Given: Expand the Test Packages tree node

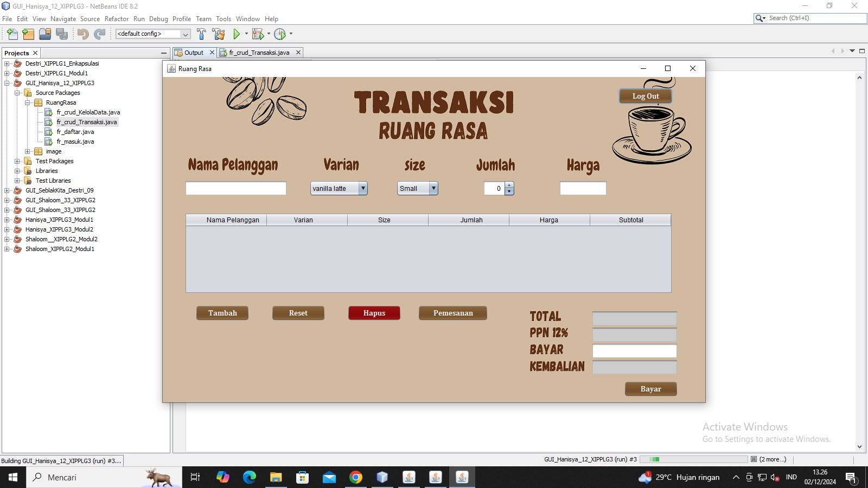Looking at the screenshot, I should pos(17,161).
